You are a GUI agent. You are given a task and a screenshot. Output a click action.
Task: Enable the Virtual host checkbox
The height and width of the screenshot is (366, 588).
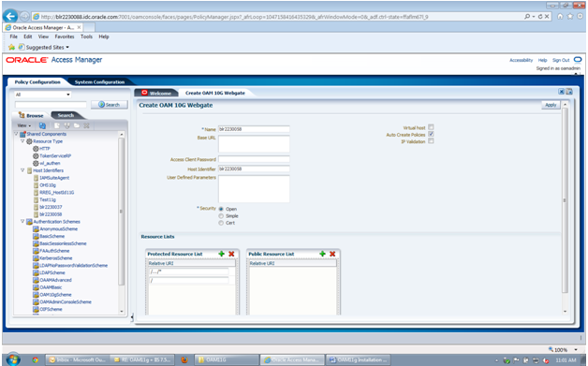click(431, 127)
